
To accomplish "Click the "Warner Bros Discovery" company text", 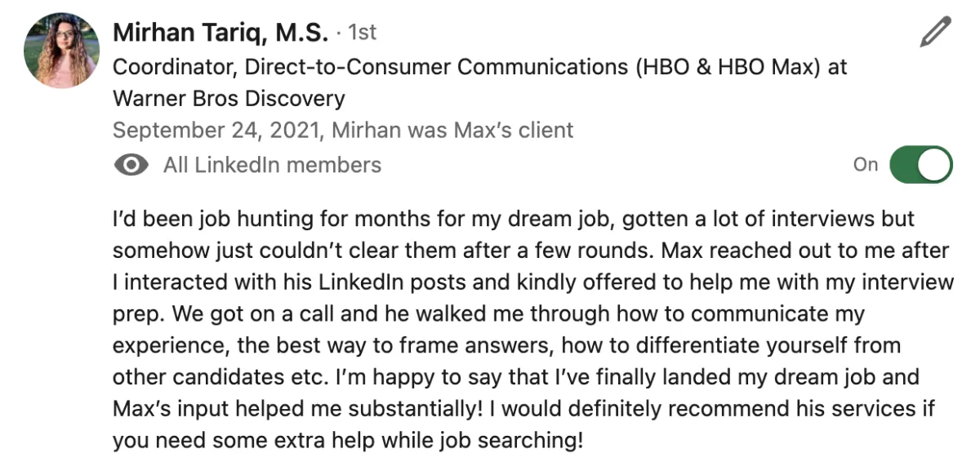I will pyautogui.click(x=229, y=99).
